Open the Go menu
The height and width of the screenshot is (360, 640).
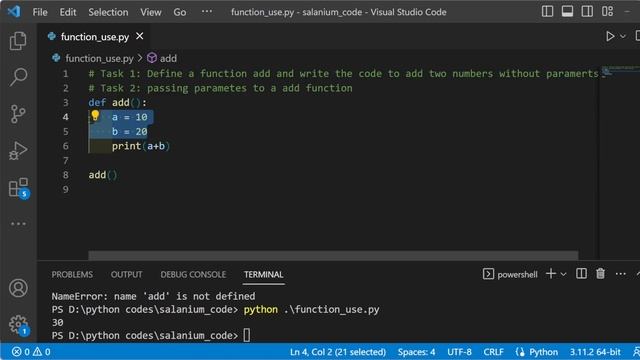[x=180, y=12]
